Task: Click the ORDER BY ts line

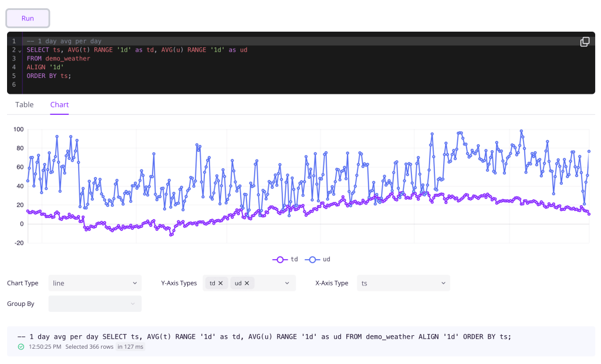Action: [x=49, y=76]
